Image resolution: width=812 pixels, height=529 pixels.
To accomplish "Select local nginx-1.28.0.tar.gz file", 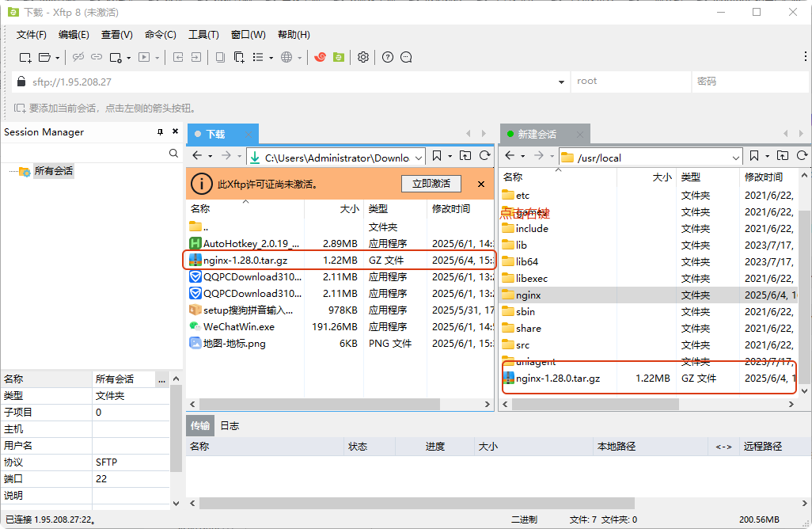I will coord(340,260).
